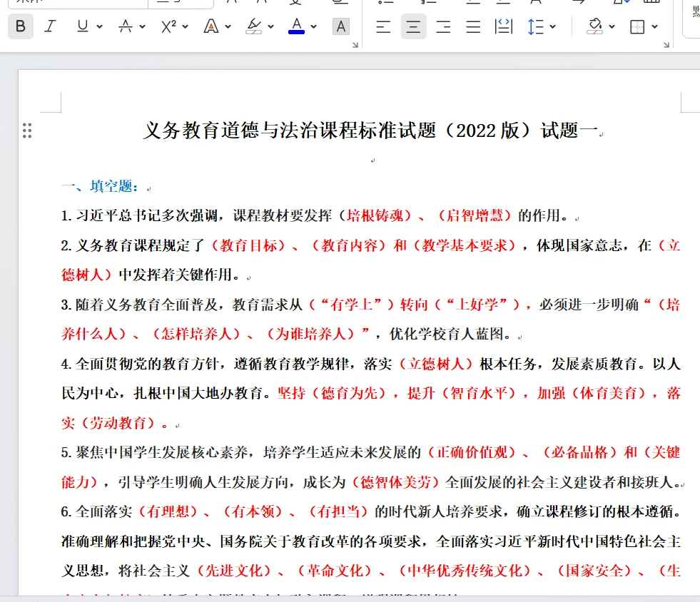Apply italic formatting

coord(49,26)
